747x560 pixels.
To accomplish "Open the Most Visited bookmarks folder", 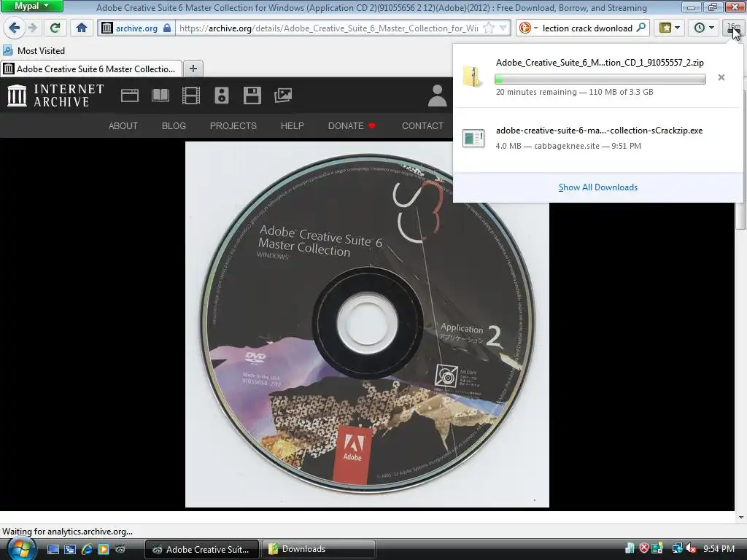I will pos(34,50).
